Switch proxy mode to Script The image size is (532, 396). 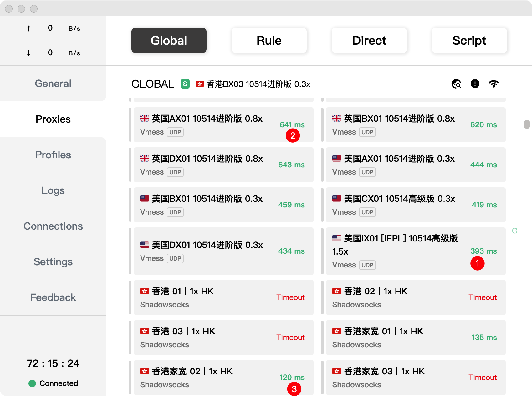(x=469, y=40)
